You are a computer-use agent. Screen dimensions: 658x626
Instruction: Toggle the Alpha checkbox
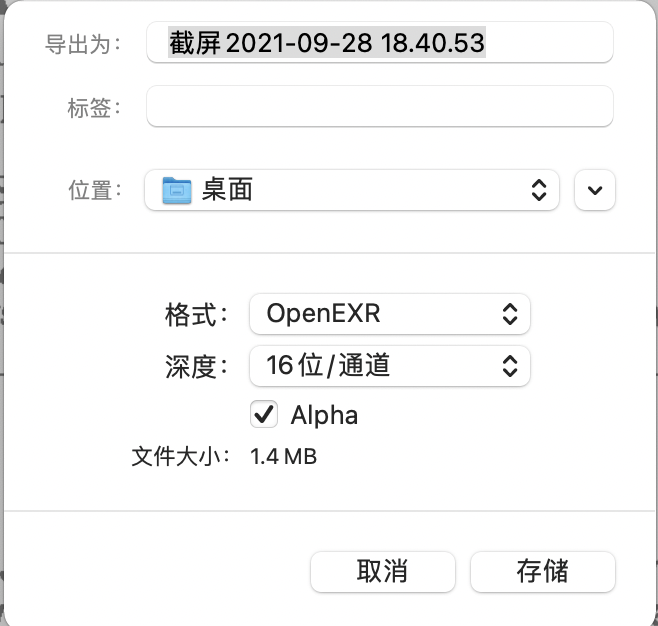coord(265,414)
